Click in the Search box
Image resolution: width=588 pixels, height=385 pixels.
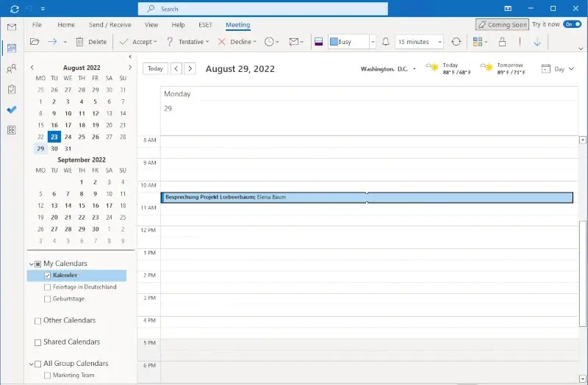[x=263, y=9]
